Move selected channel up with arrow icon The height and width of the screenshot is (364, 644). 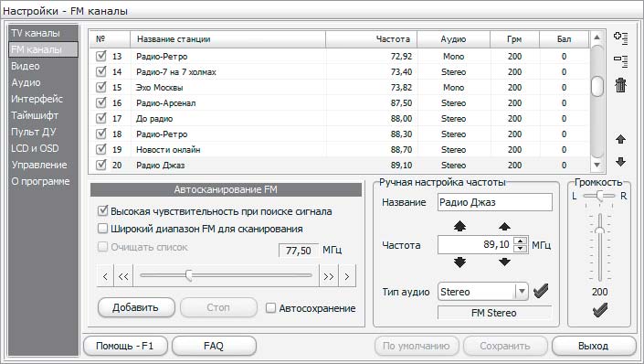[x=620, y=139]
